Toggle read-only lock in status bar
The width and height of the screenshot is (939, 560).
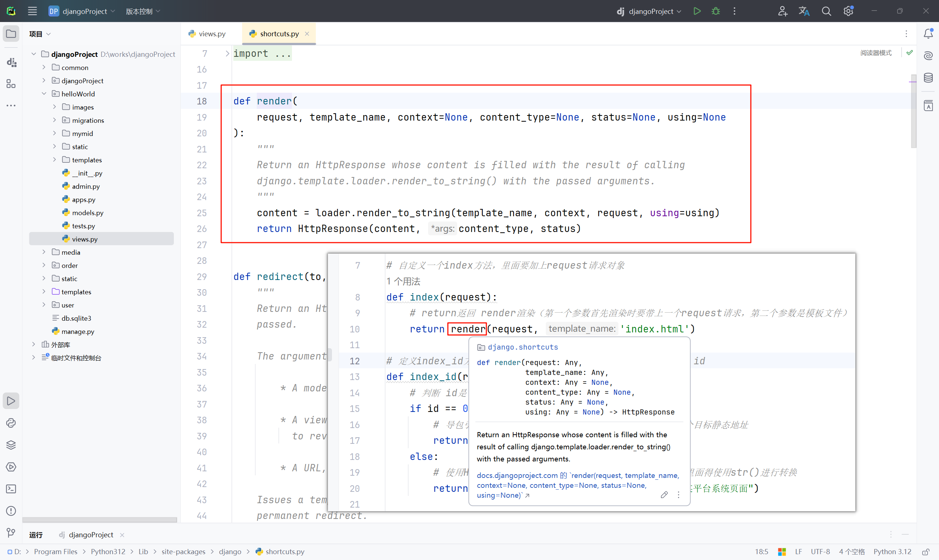[x=926, y=552]
